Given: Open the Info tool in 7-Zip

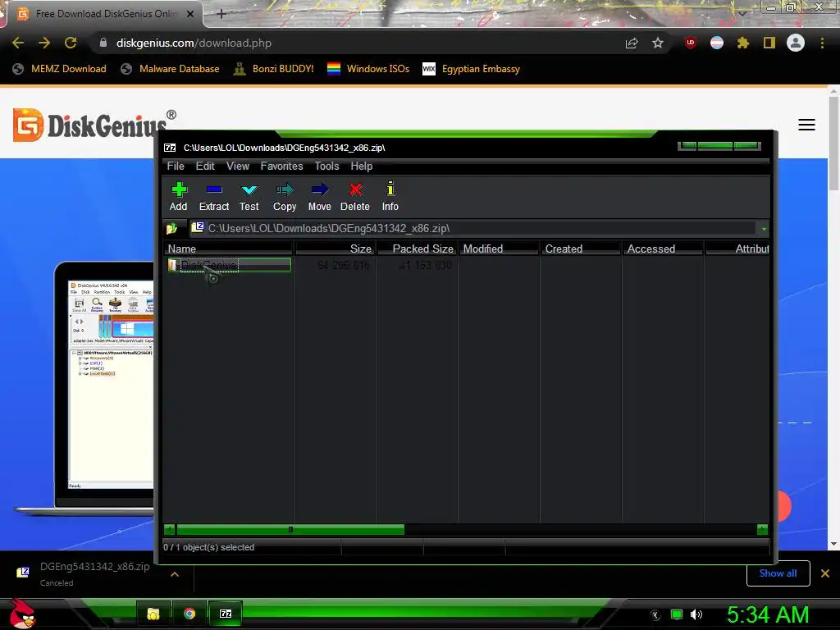Looking at the screenshot, I should 390,197.
